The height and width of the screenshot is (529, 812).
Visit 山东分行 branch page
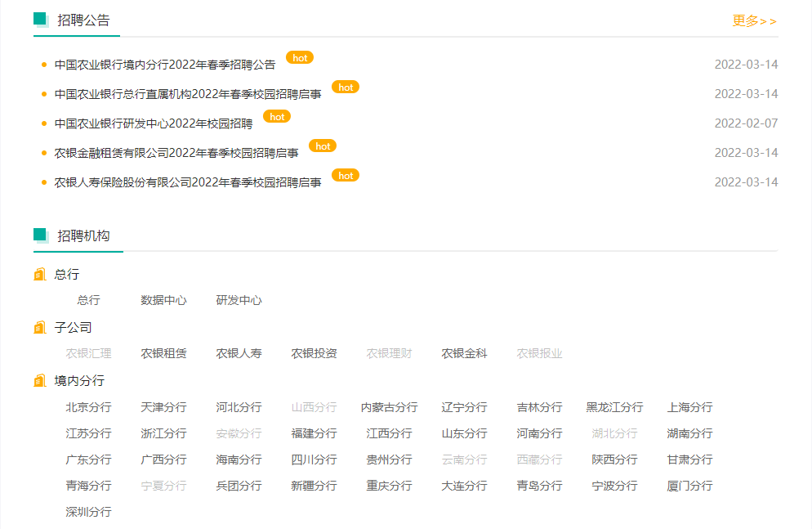click(x=464, y=433)
